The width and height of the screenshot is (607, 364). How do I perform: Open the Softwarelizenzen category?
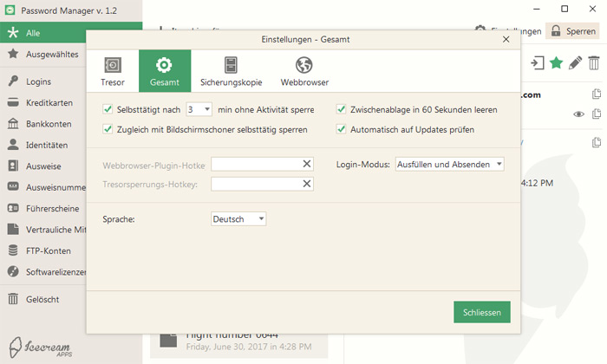tap(43, 272)
